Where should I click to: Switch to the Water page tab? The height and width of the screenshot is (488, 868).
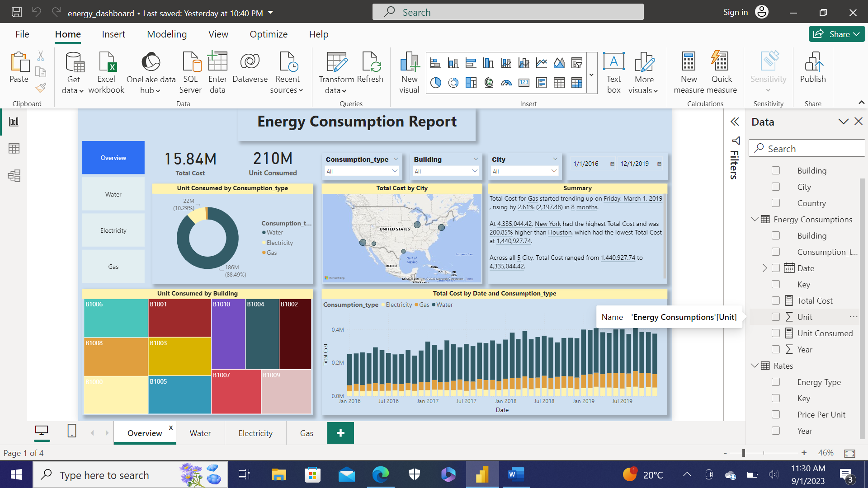point(200,433)
